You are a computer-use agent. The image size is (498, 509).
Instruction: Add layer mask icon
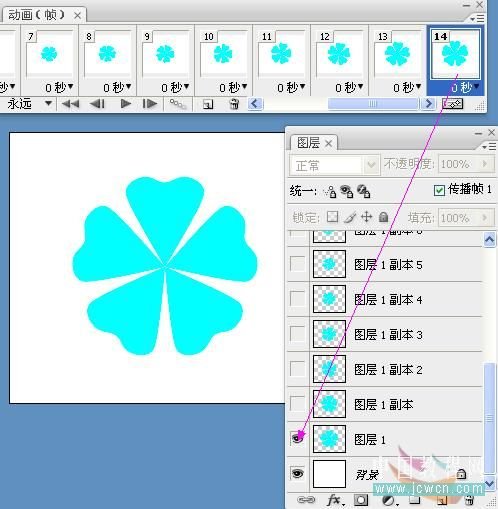click(x=361, y=500)
